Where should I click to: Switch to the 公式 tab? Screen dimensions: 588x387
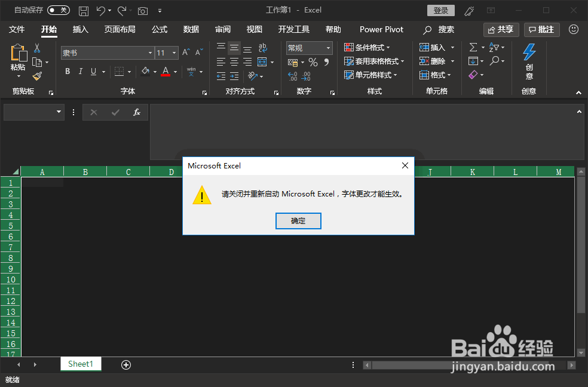(x=160, y=30)
